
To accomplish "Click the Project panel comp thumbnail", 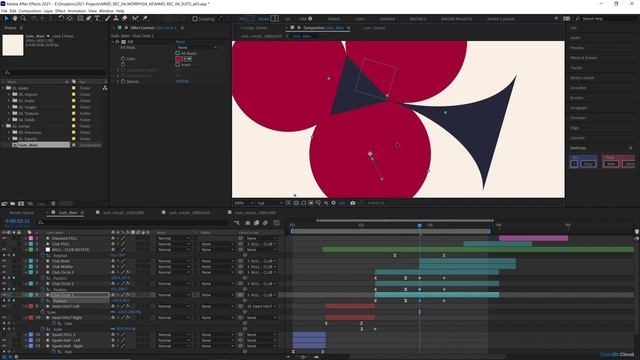I will click(x=13, y=45).
